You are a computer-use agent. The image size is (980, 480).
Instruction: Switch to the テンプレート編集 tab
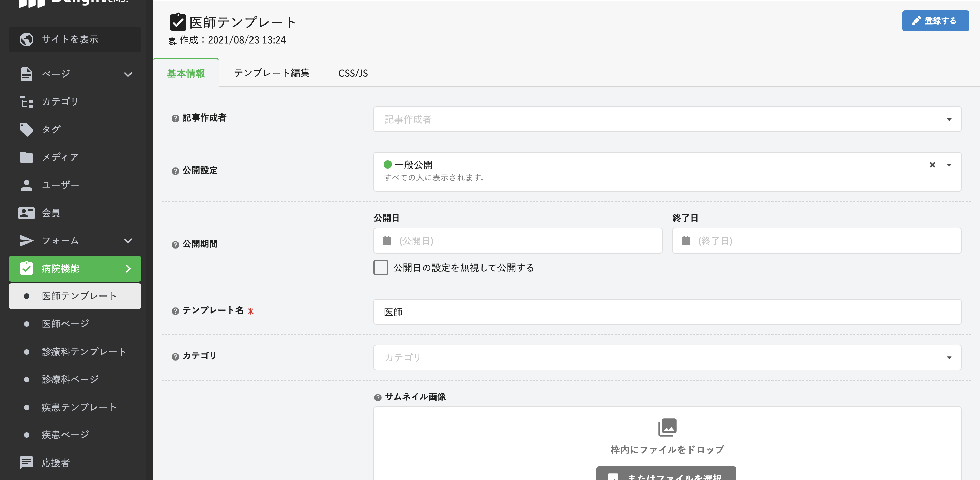272,73
